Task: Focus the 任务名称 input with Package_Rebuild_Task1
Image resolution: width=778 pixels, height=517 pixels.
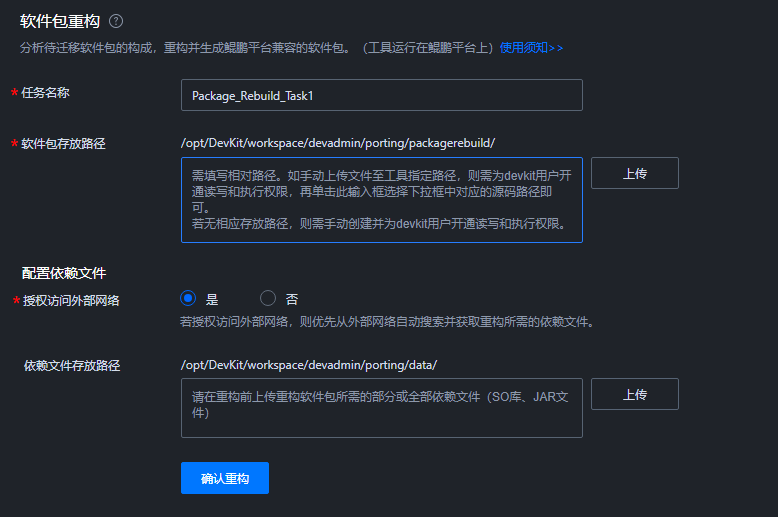Action: tap(382, 95)
